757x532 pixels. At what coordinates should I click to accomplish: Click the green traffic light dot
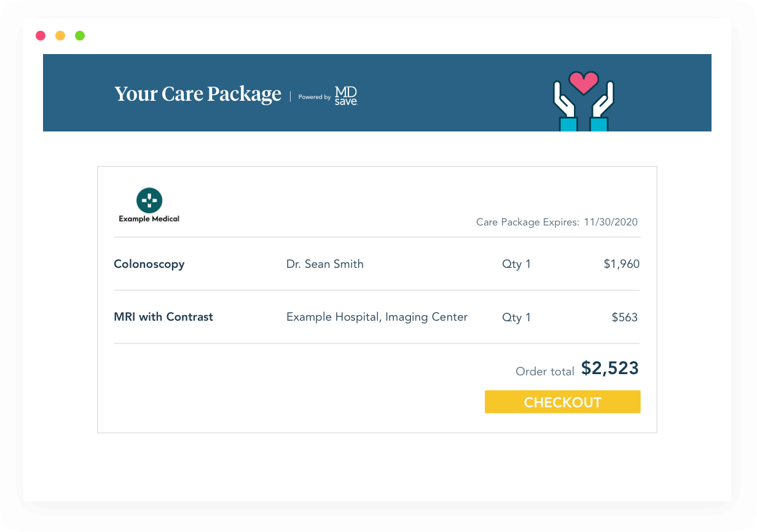tap(80, 36)
